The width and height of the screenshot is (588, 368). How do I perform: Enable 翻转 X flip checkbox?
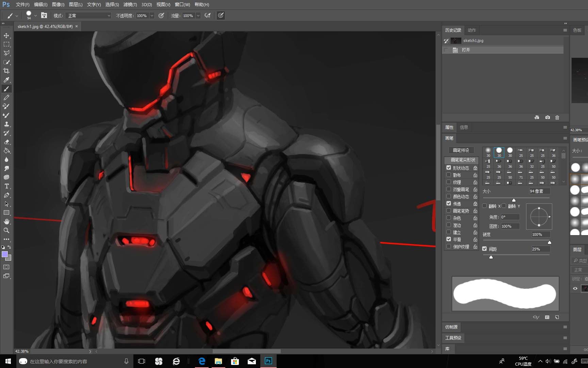click(x=485, y=206)
